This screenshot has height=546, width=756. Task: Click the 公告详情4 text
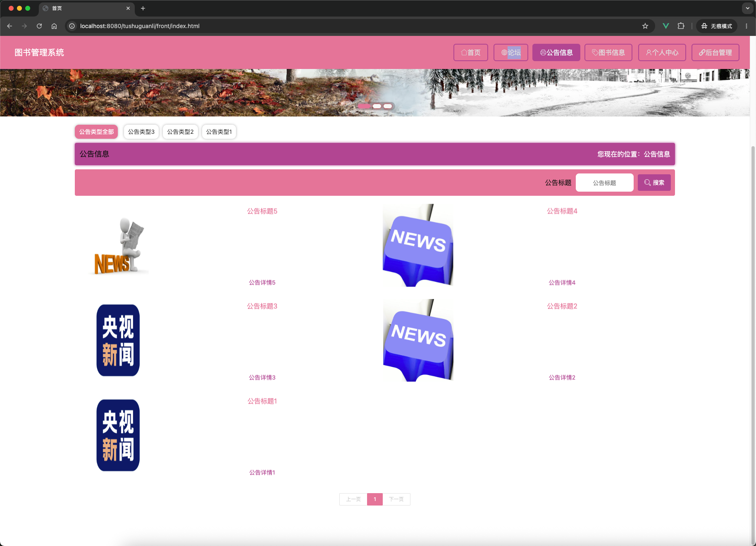(562, 282)
